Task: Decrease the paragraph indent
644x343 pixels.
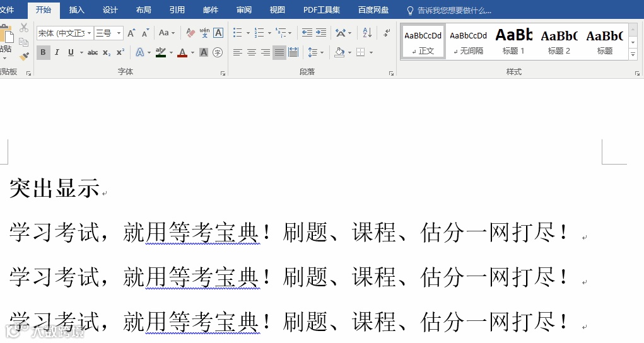Action: (x=307, y=33)
